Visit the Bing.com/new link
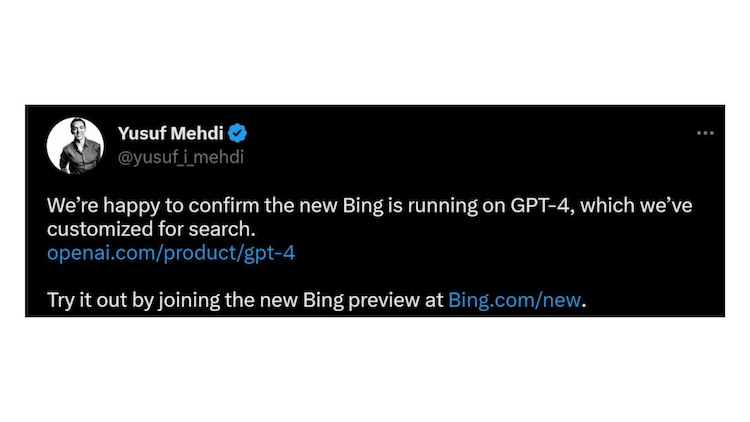The width and height of the screenshot is (750, 422). (x=514, y=299)
